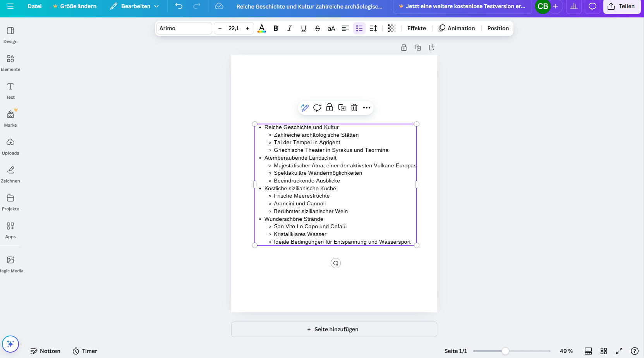
Task: Click the Seite hinzufügen button
Action: [334, 329]
